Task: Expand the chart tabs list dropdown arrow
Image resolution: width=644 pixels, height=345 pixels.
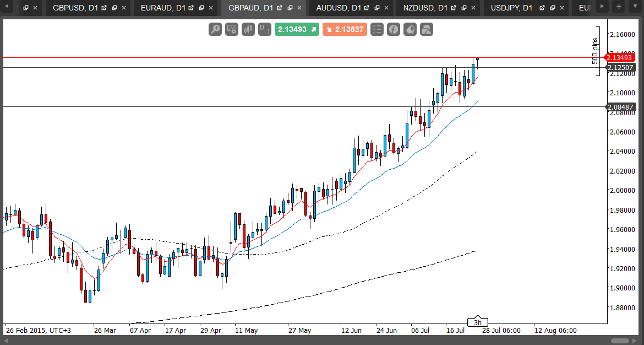Action: (635, 6)
